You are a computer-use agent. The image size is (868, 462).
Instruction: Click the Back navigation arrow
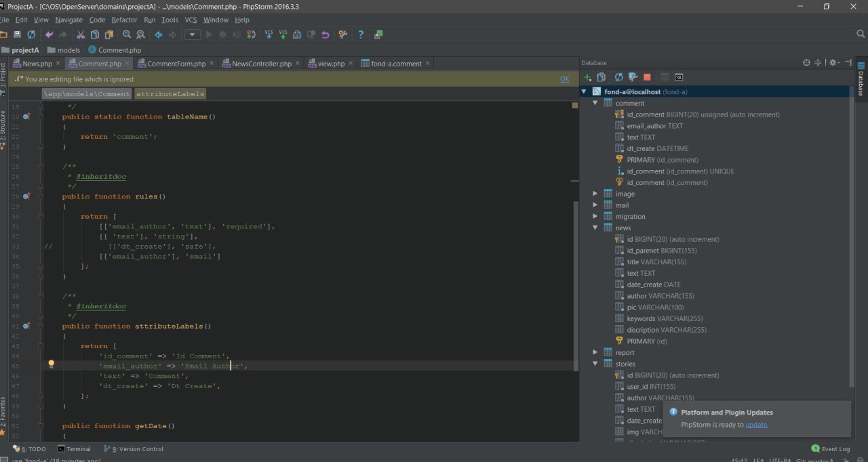[158, 35]
